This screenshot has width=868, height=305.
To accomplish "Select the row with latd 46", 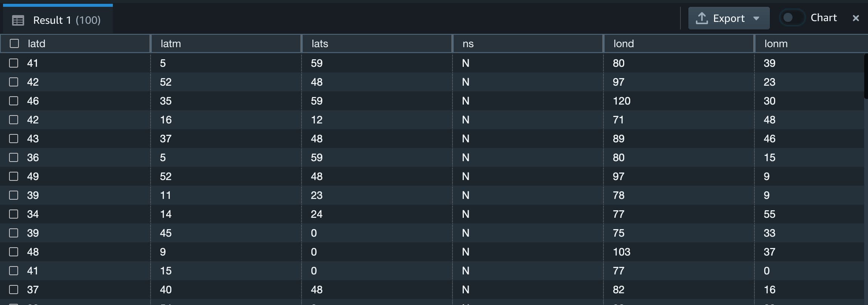I will [x=14, y=101].
